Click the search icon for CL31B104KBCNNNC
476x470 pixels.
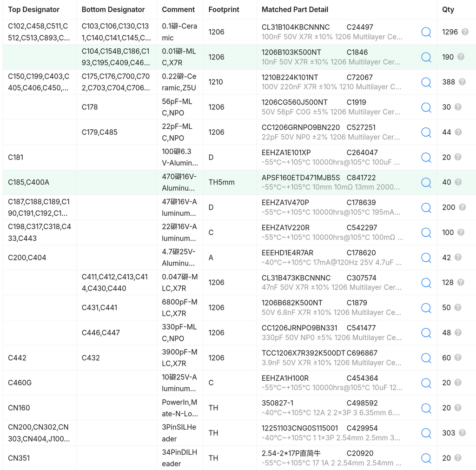[x=426, y=32]
